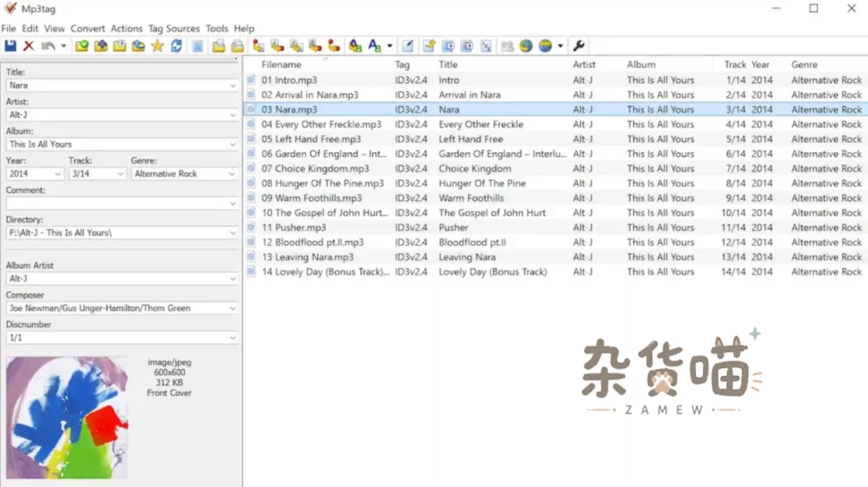Click the first globe tag source icon
The height and width of the screenshot is (487, 868).
[526, 46]
